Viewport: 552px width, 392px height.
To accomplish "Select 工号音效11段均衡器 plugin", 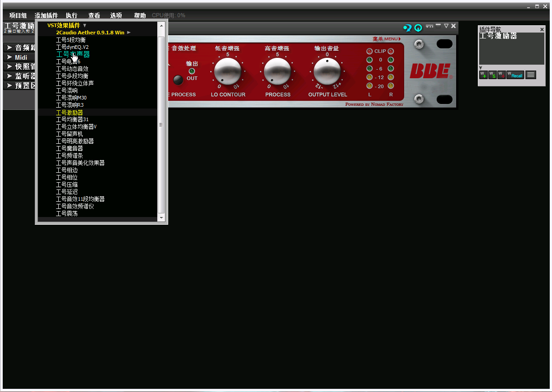I will click(80, 199).
